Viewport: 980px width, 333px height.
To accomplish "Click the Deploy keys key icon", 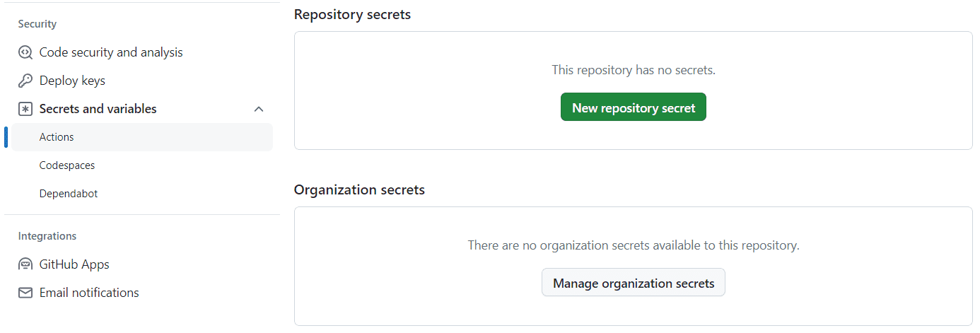I will pyautogui.click(x=25, y=81).
